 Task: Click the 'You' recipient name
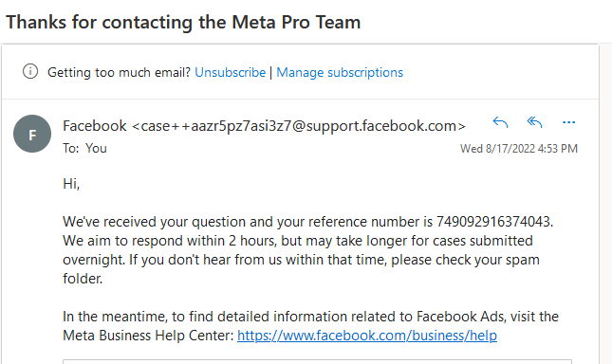(x=96, y=149)
